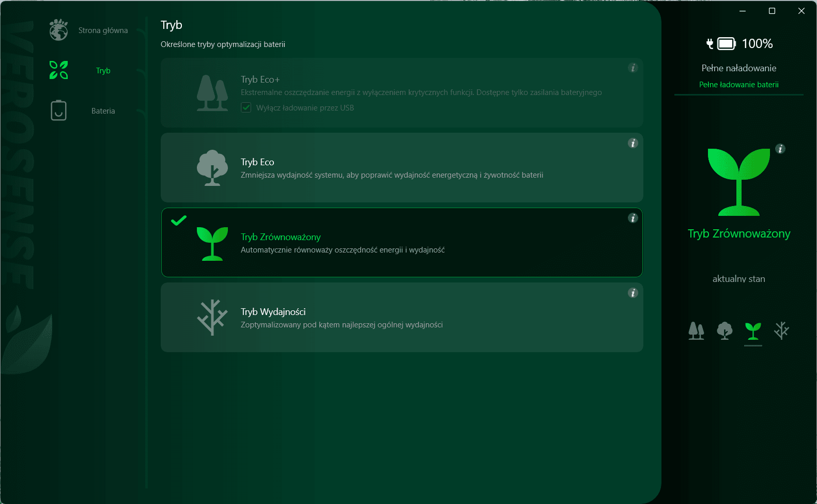This screenshot has width=817, height=504.
Task: Select balanced sprout quick icon at bottom right
Action: point(753,331)
